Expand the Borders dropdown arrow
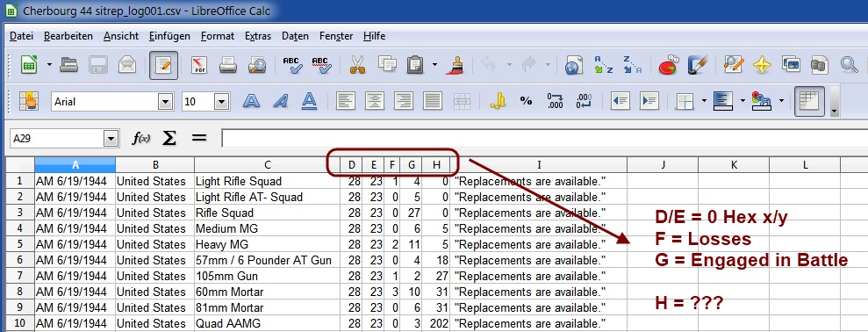The width and height of the screenshot is (868, 332). (704, 101)
